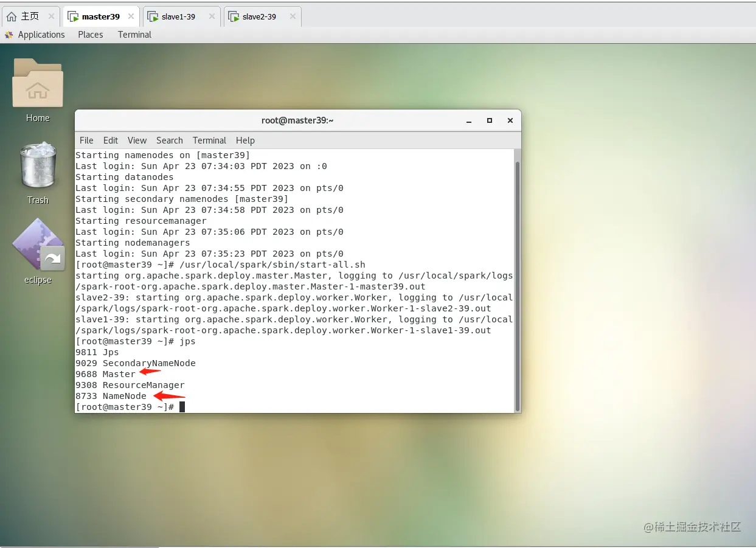Click the '9811 Jps' output line
The height and width of the screenshot is (548, 756).
coord(97,352)
